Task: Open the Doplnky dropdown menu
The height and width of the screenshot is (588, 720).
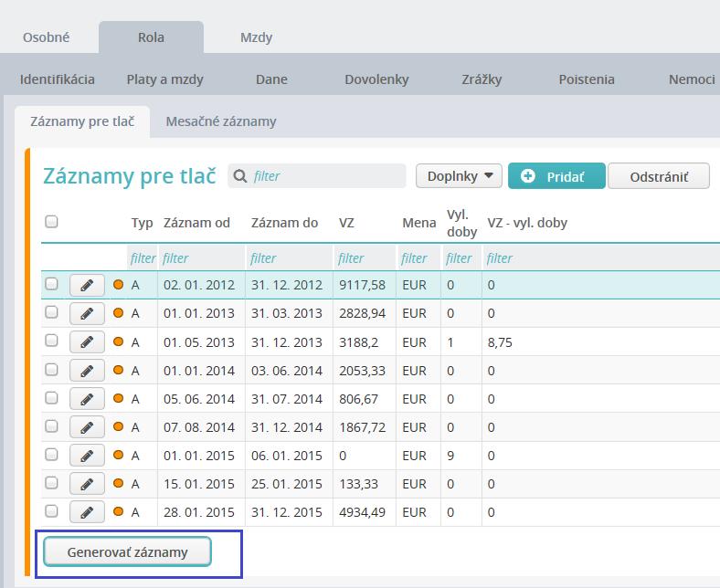Action: click(x=459, y=176)
